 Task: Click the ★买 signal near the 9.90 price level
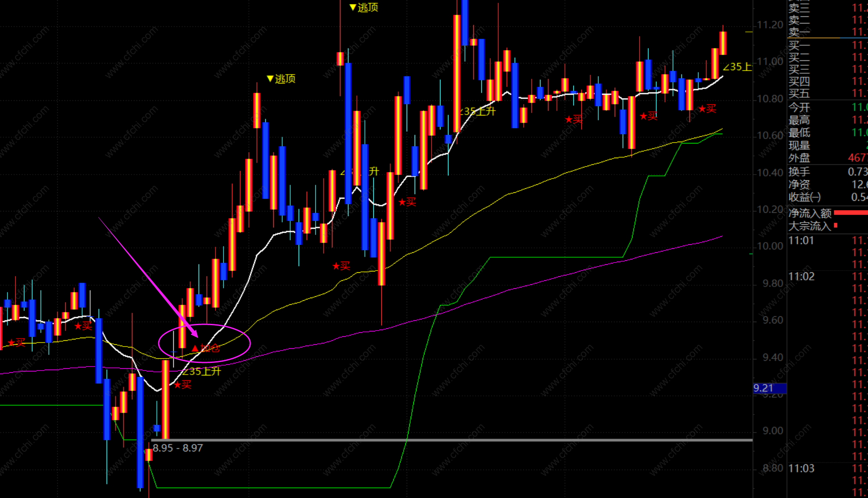[x=341, y=266]
